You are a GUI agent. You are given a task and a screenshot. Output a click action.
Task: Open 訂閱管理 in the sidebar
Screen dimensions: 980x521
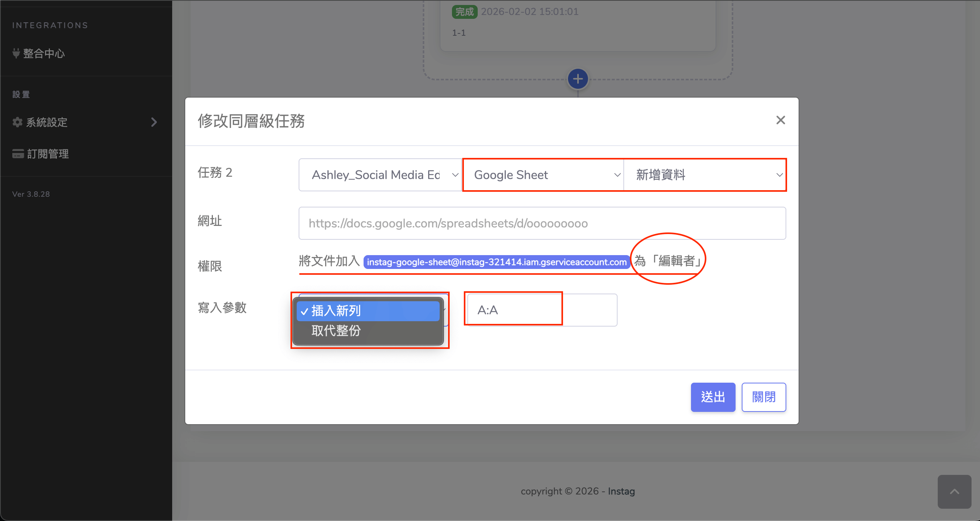coord(48,154)
